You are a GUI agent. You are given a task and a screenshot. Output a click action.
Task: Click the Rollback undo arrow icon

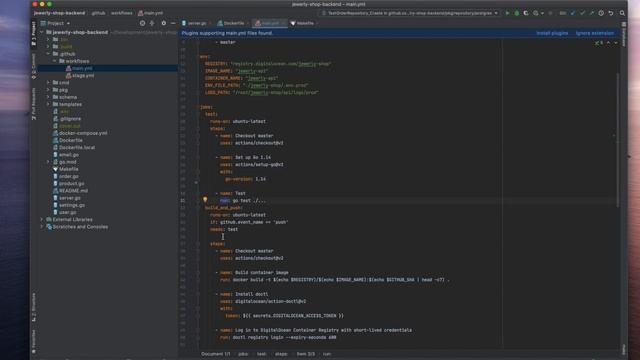[611, 13]
